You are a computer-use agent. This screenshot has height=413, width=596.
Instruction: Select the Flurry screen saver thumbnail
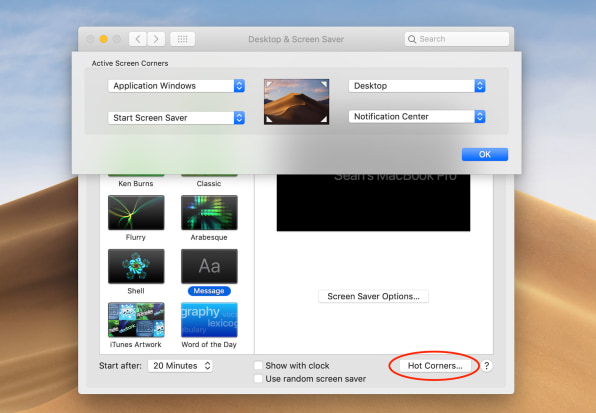tap(136, 213)
